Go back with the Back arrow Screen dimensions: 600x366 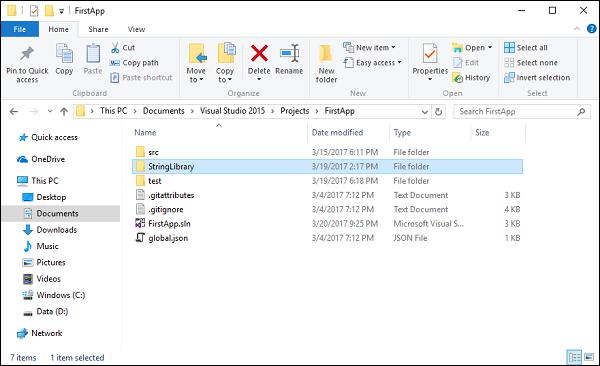click(14, 111)
